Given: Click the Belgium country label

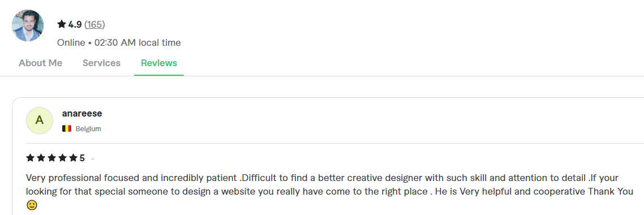Looking at the screenshot, I should click(88, 129).
